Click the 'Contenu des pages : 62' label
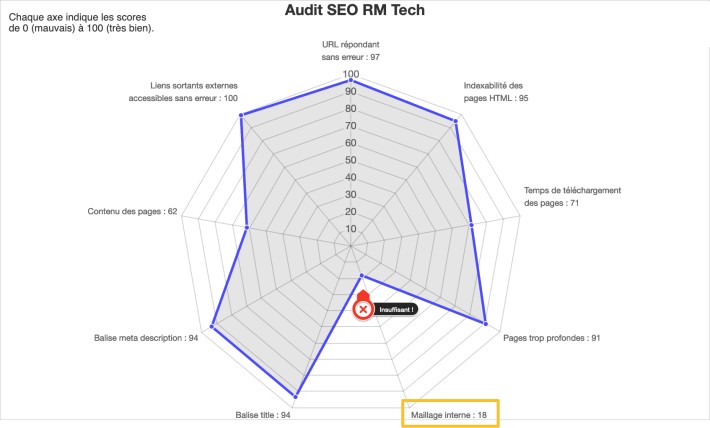Viewport: 710px width, 428px height. point(133,211)
